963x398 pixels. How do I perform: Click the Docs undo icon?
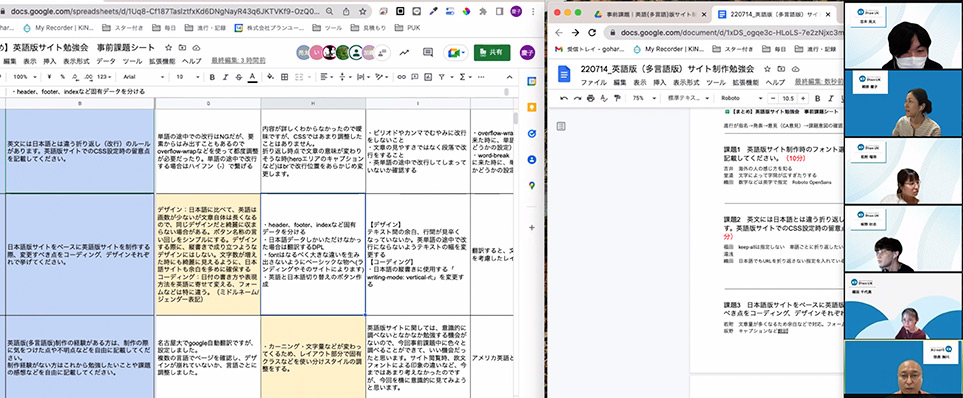pos(564,98)
